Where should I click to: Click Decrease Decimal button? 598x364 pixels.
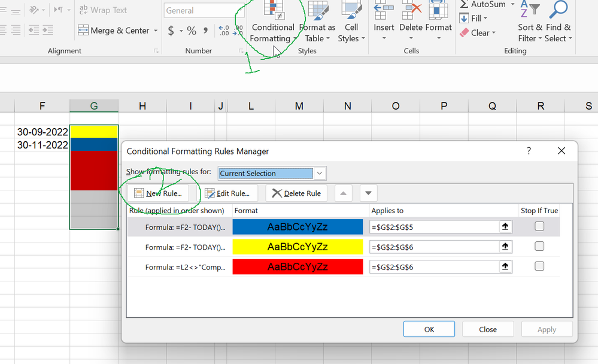[x=238, y=31]
